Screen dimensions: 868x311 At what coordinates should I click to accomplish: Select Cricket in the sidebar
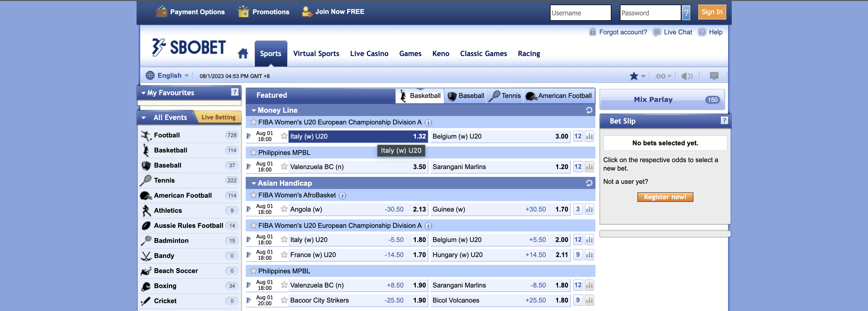pos(189,301)
